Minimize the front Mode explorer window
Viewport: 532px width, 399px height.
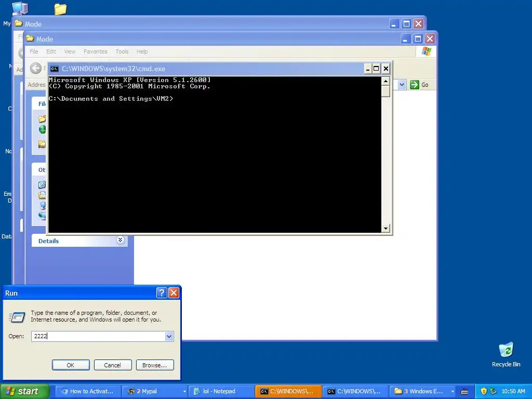pyautogui.click(x=405, y=39)
